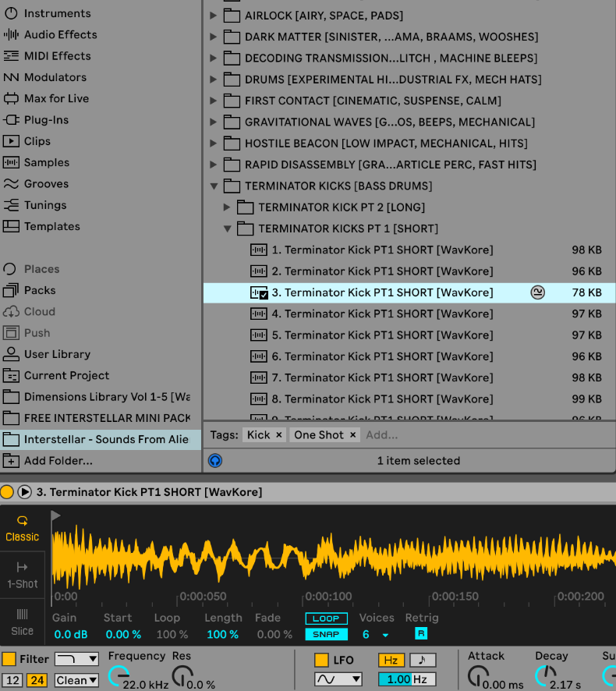The height and width of the screenshot is (691, 616).
Task: Toggle the SNAP button in sample controls
Action: tap(326, 634)
